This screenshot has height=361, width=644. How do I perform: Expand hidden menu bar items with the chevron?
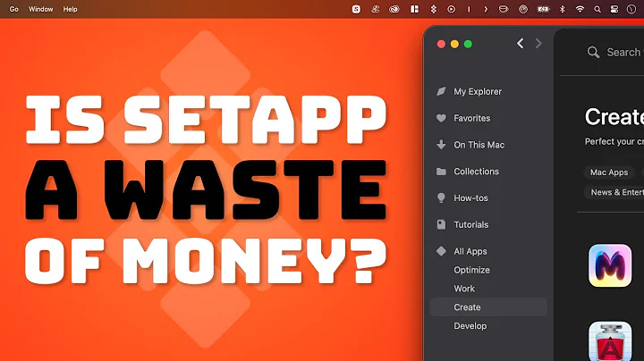pos(486,9)
